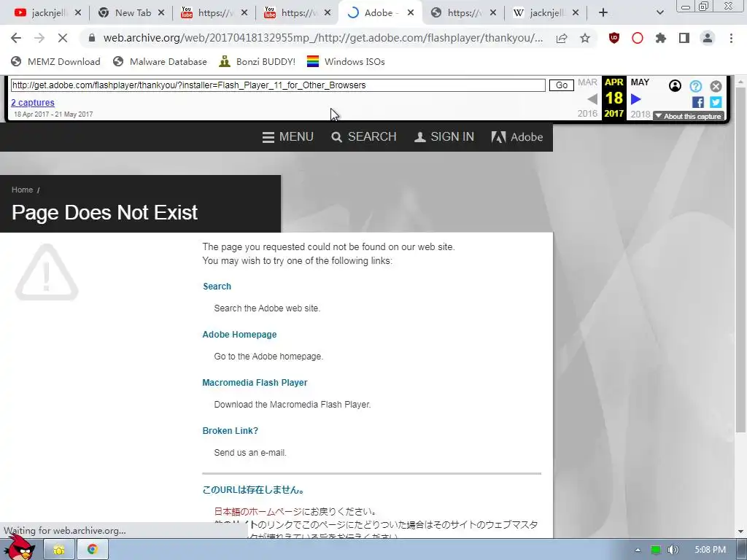Click the Japanese homepage red link
Viewport: 747px width, 560px height.
[x=258, y=511]
